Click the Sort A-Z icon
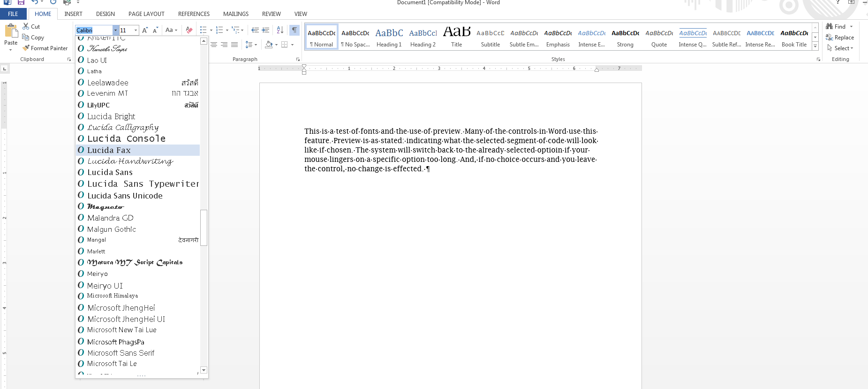 (x=280, y=30)
